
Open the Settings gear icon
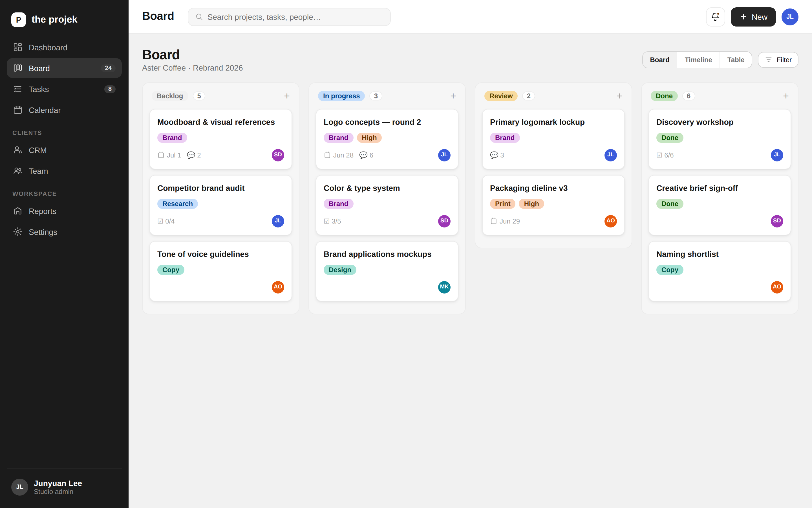point(18,232)
